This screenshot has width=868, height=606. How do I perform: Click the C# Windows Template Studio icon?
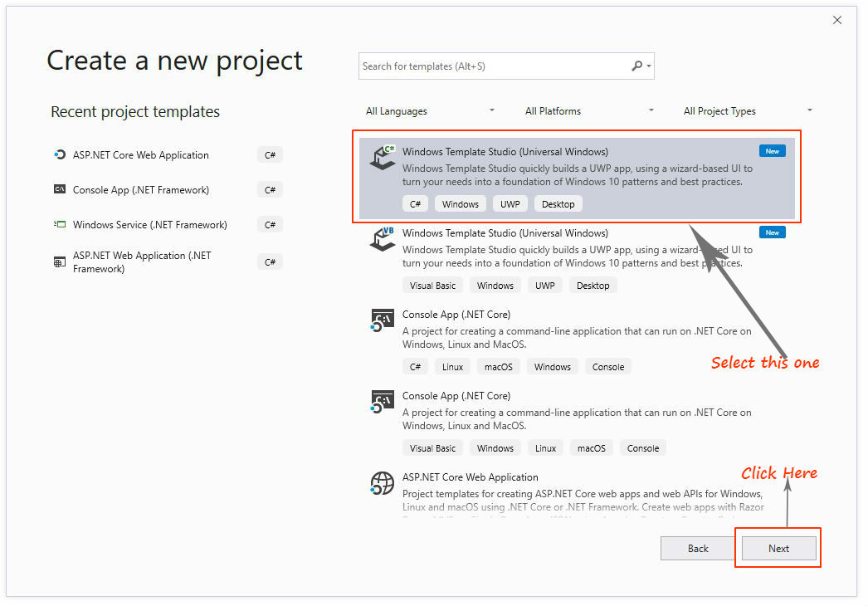(383, 158)
